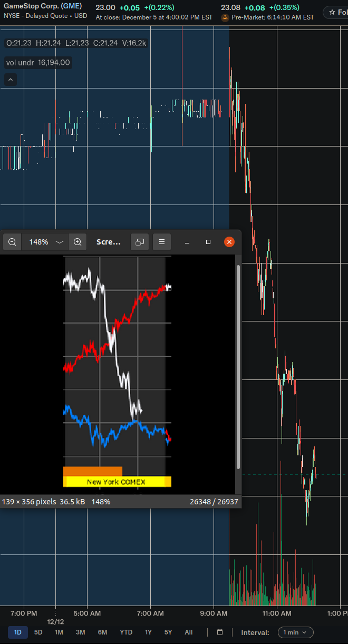Switch to the 5D time range

click(x=38, y=632)
